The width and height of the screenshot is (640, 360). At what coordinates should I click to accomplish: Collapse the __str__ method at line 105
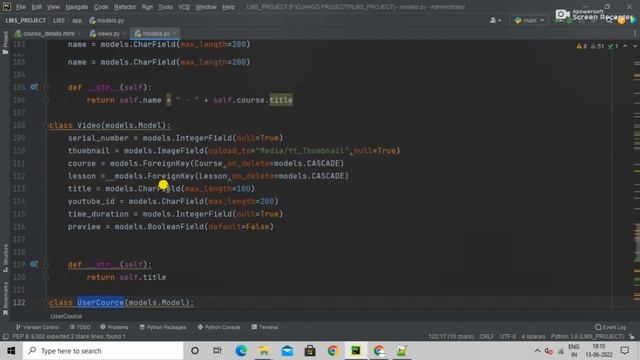[x=46, y=87]
